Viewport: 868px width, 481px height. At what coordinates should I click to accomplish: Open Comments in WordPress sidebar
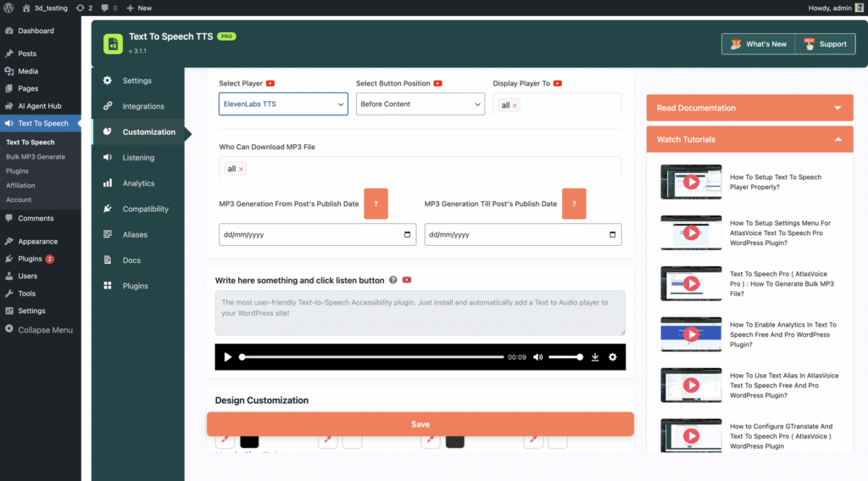pyautogui.click(x=36, y=218)
